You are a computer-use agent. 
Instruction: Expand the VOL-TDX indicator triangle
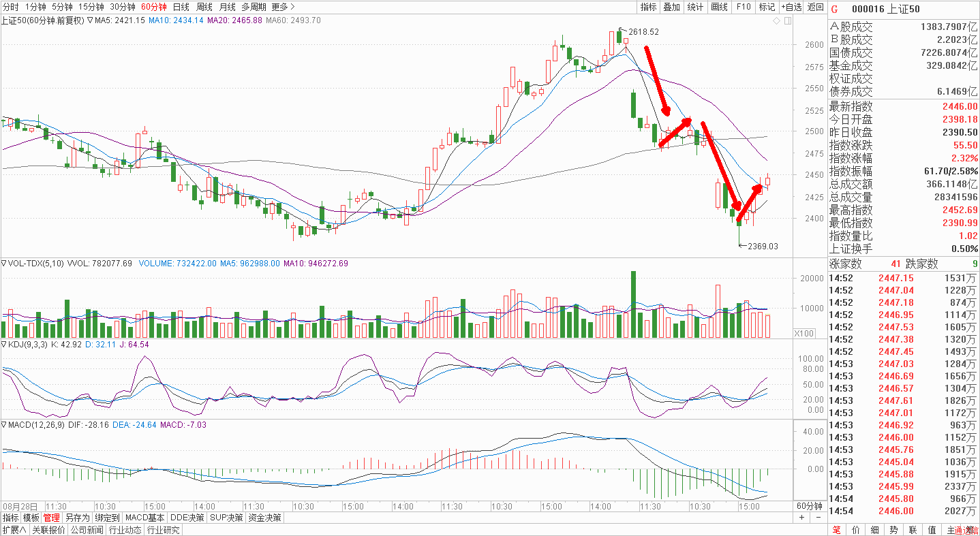(x=3, y=263)
